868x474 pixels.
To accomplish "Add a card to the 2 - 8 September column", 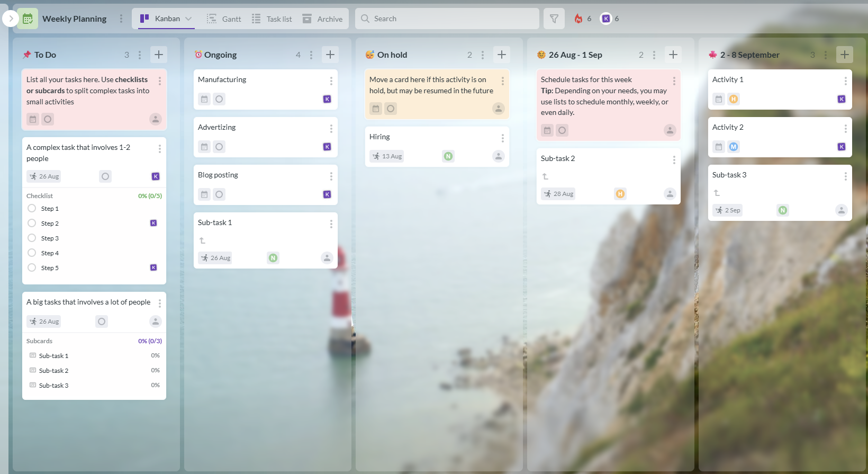I will pos(845,55).
